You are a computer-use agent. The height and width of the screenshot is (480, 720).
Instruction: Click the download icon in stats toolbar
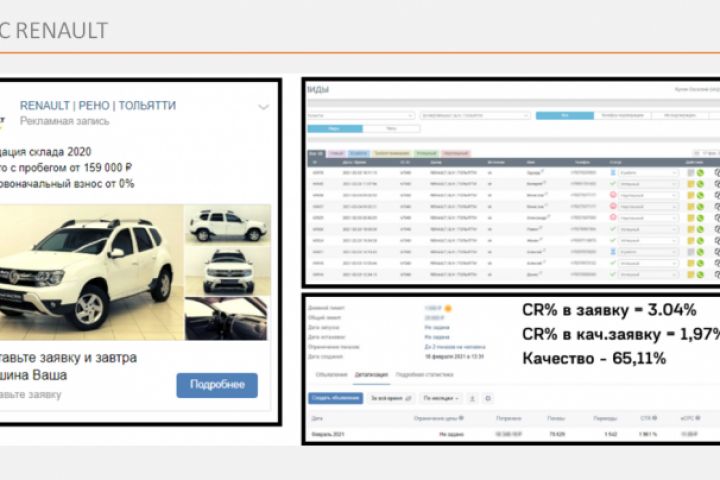(472, 398)
